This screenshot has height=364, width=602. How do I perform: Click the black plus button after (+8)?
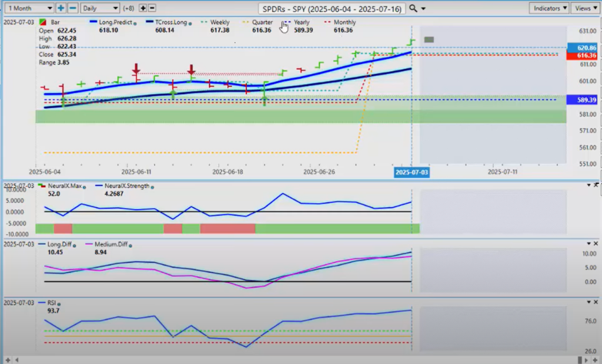tap(143, 8)
